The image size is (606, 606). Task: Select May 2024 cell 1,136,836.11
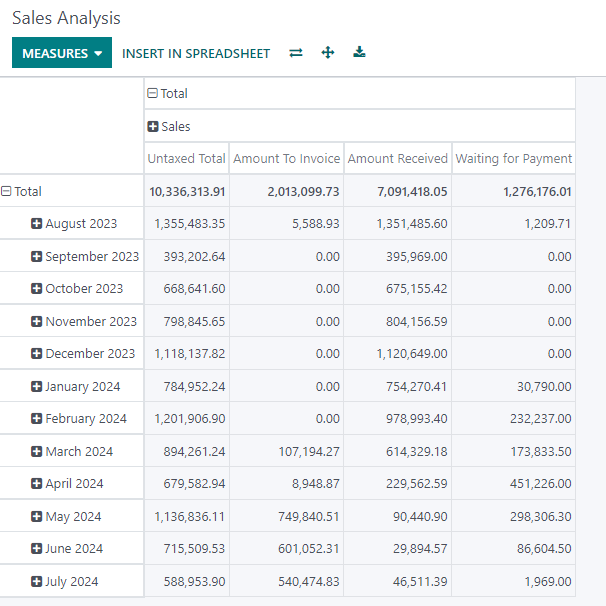(187, 516)
